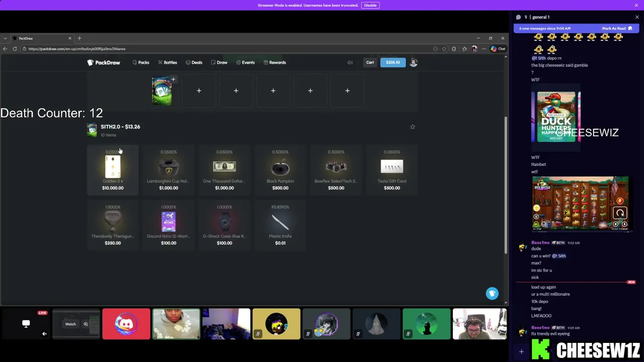Open the PackDraw profile avatar
The height and width of the screenshot is (362, 644).
click(414, 62)
